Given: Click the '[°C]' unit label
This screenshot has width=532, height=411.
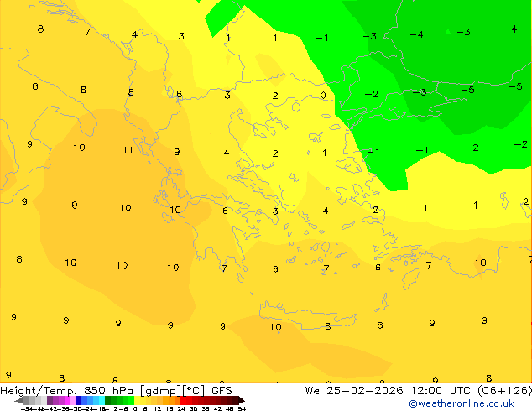Looking at the screenshot, I should [x=194, y=391].
